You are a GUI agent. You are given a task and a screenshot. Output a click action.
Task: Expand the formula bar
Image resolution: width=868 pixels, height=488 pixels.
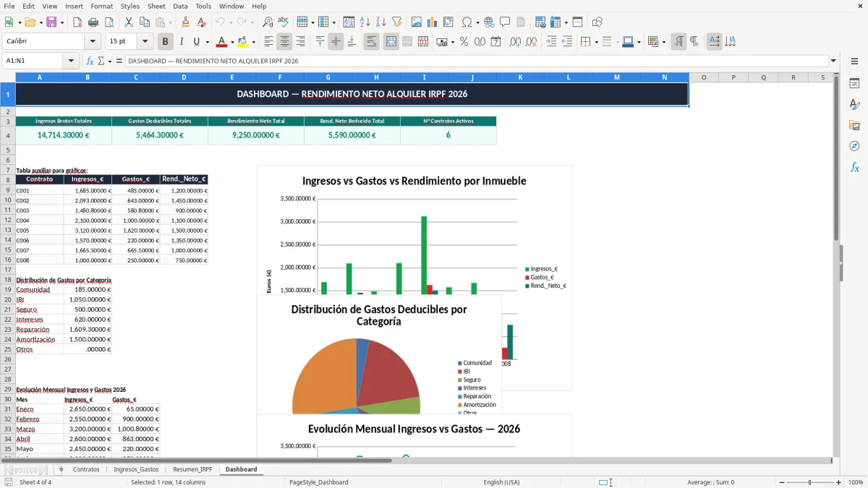[x=833, y=61]
